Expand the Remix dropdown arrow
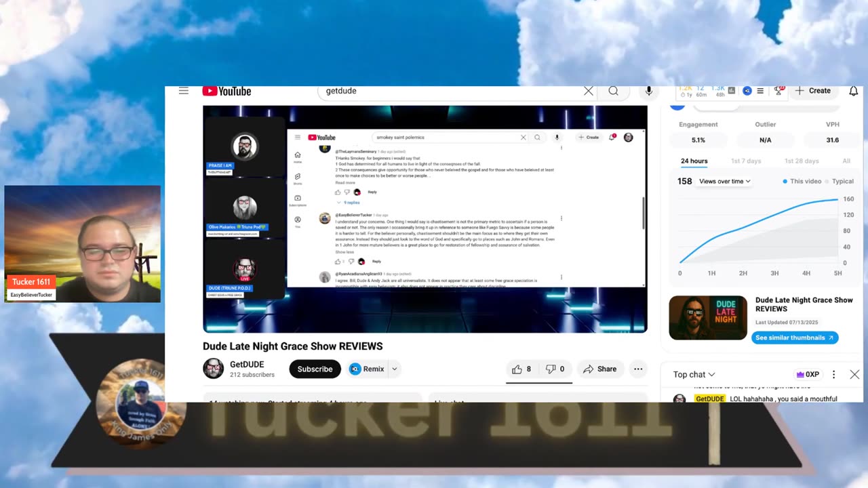The width and height of the screenshot is (868, 488). 394,369
